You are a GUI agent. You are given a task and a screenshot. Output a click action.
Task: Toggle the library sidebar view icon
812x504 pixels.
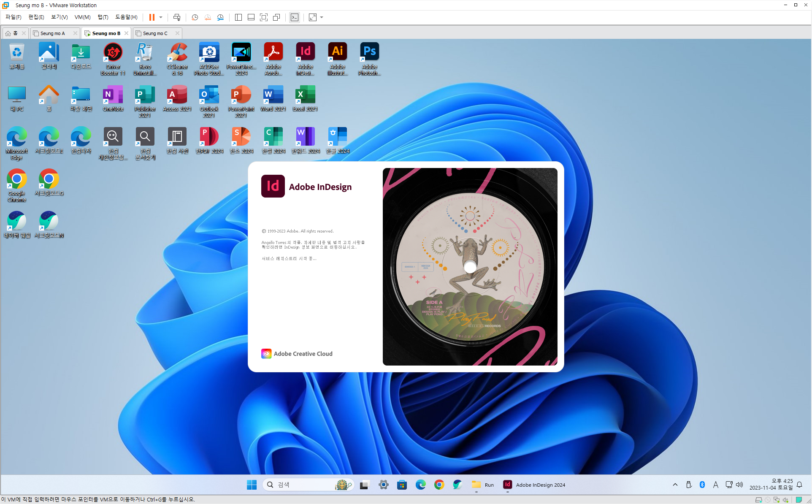[238, 17]
